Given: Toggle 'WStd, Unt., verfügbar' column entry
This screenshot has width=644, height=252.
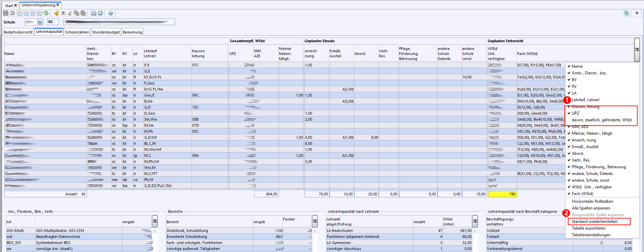Looking at the screenshot, I should click(x=592, y=187).
